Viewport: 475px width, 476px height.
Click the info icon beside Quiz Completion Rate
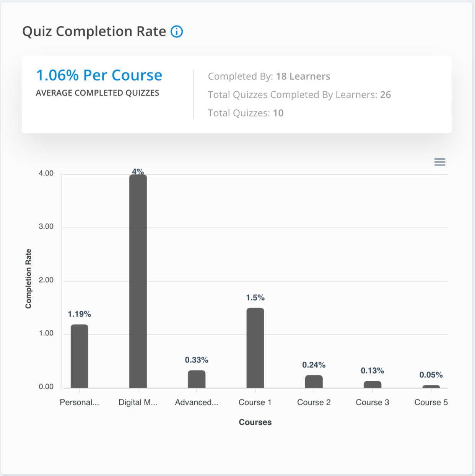[x=177, y=32]
